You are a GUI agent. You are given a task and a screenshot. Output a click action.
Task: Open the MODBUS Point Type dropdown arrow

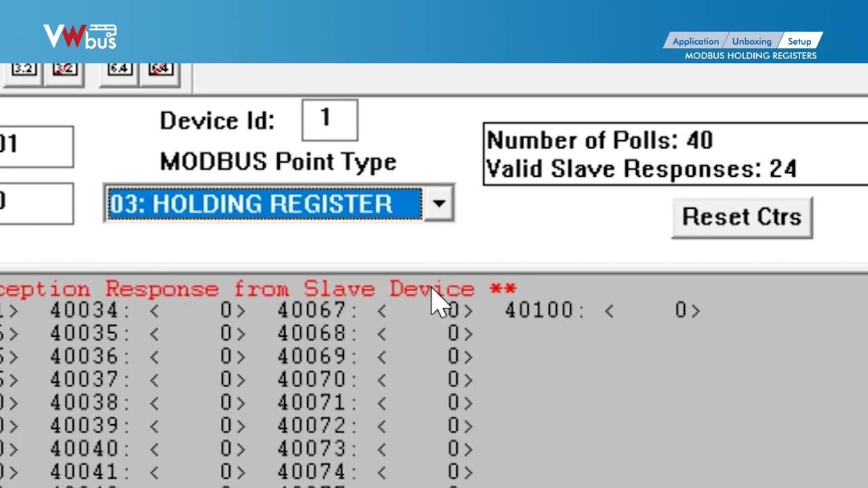pyautogui.click(x=439, y=203)
